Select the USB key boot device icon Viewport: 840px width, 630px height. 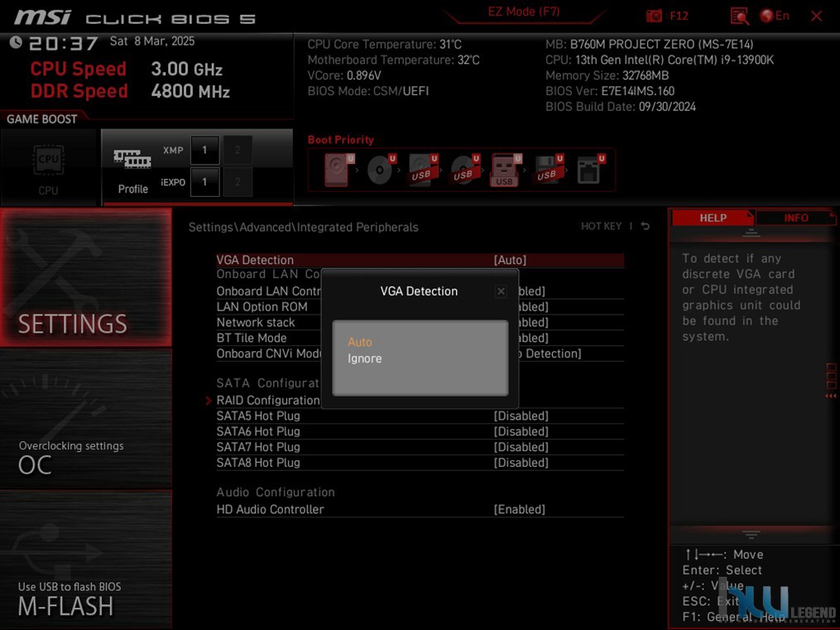click(505, 170)
